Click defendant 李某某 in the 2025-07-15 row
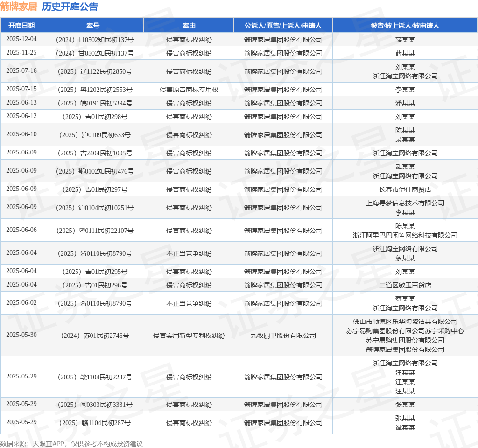 pyautogui.click(x=405, y=90)
